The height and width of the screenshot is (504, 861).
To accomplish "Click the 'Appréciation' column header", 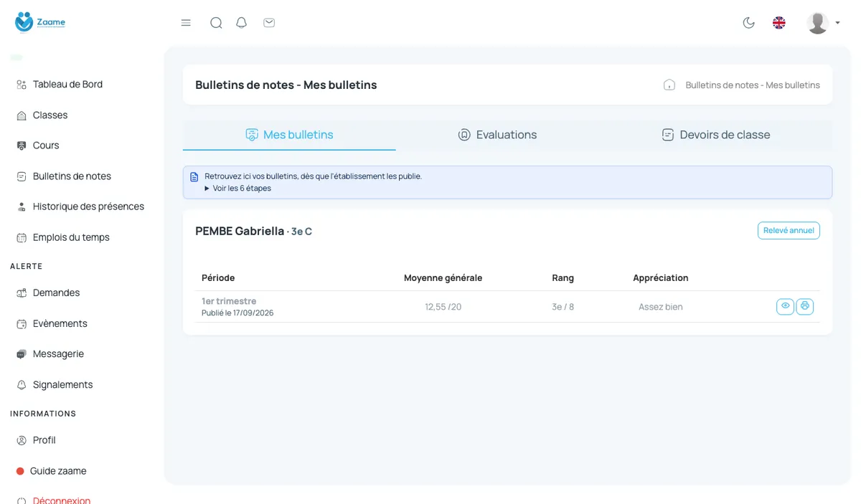I will click(661, 278).
